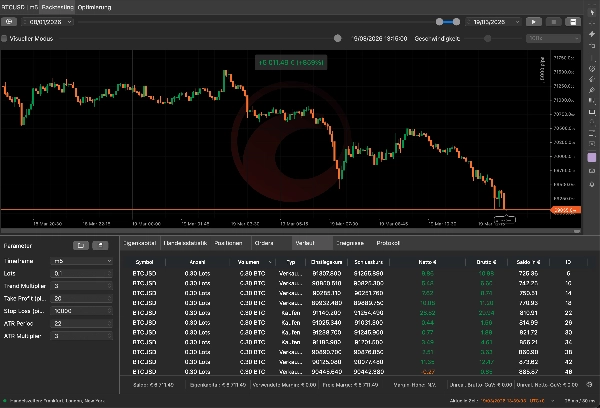Click the Timeframe parameter label
This screenshot has height=408, width=600.
click(x=19, y=261)
